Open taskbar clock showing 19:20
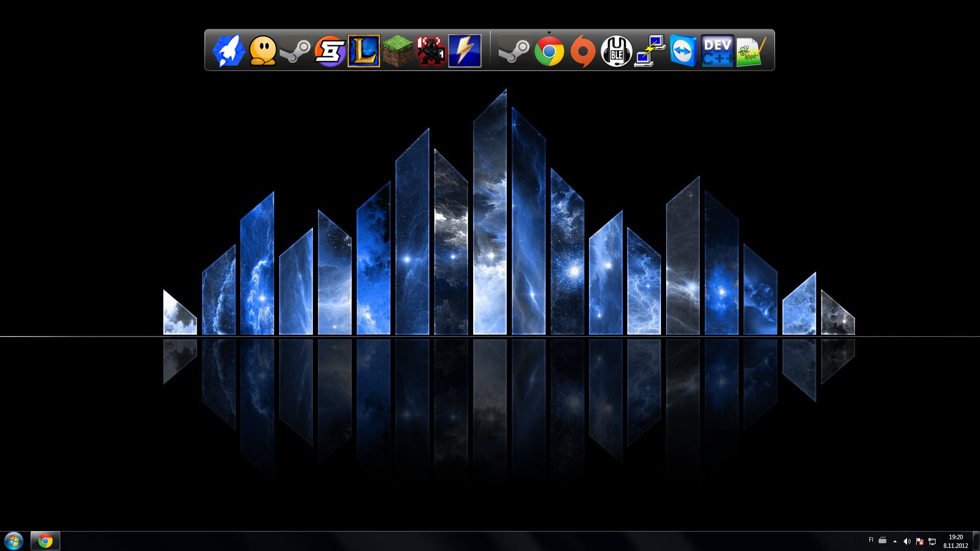The height and width of the screenshot is (551, 980). pyautogui.click(x=955, y=541)
